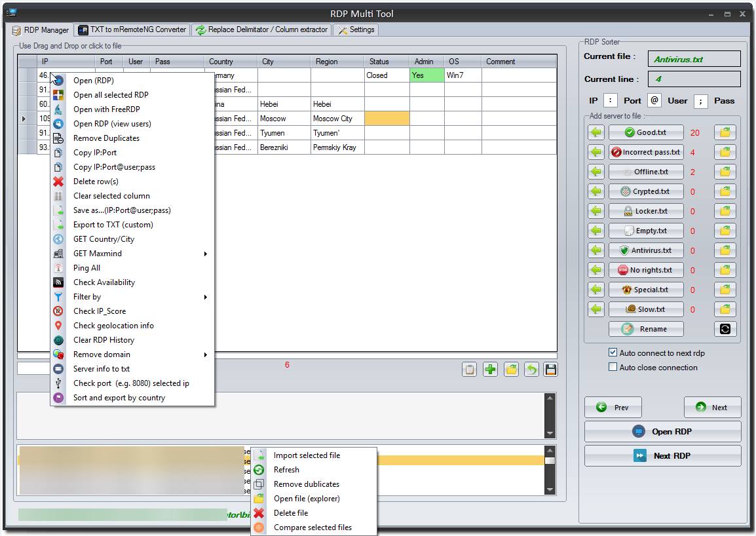Switch to the Settings tab
Viewport: 756px width, 536px height.
356,29
